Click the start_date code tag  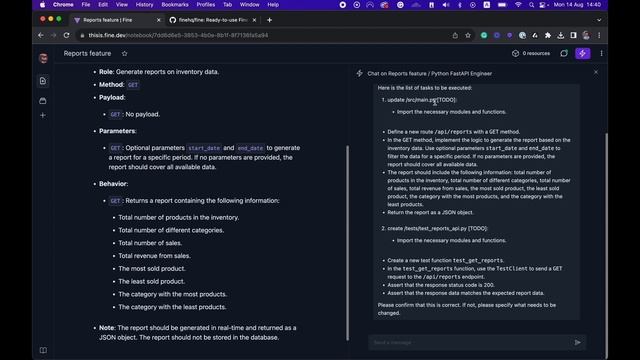[x=204, y=148]
